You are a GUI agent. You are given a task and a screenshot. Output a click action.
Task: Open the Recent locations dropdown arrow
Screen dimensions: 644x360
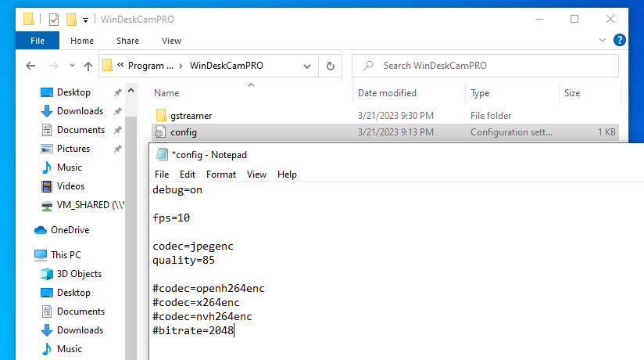coord(71,67)
